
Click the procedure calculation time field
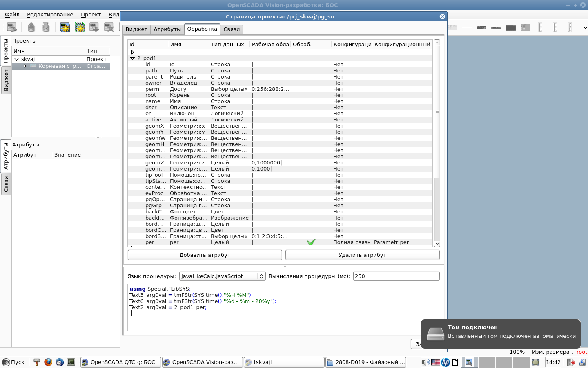(396, 276)
